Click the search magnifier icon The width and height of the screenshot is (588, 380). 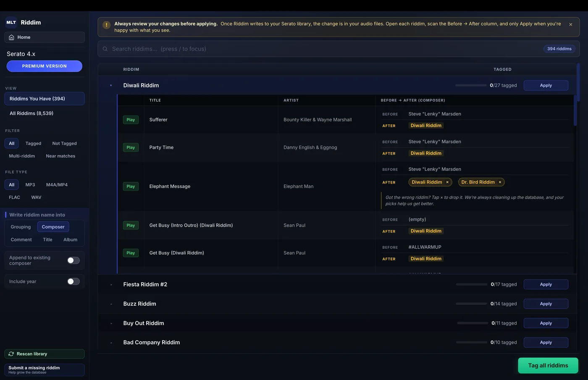(105, 49)
